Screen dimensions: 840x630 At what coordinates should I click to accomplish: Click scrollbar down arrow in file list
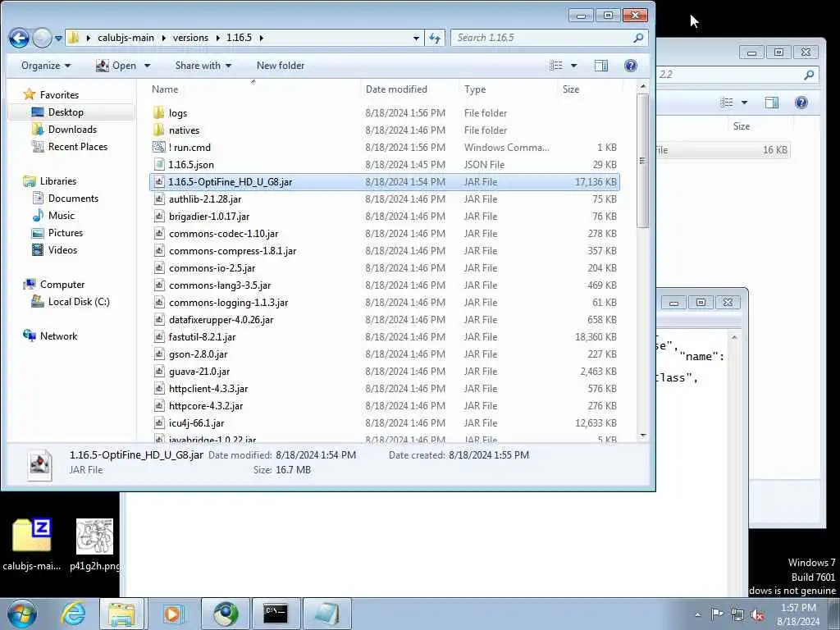tap(643, 436)
